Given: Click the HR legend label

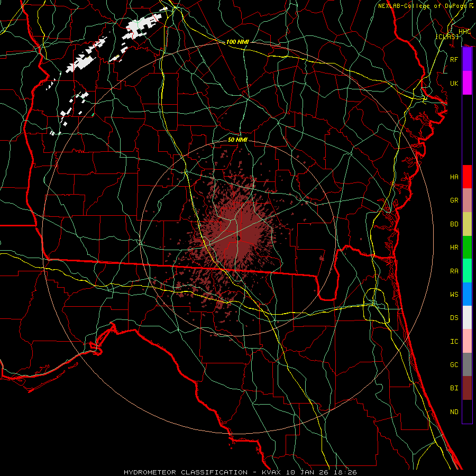Looking at the screenshot, I should (x=454, y=248).
